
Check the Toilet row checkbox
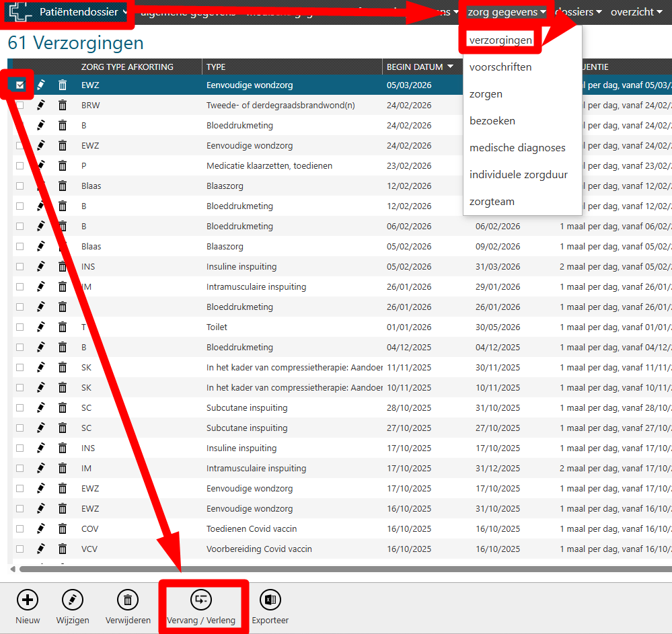[x=20, y=327]
